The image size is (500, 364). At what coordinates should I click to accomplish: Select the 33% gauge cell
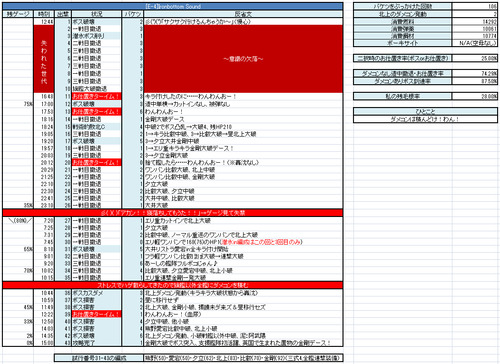tap(18, 321)
